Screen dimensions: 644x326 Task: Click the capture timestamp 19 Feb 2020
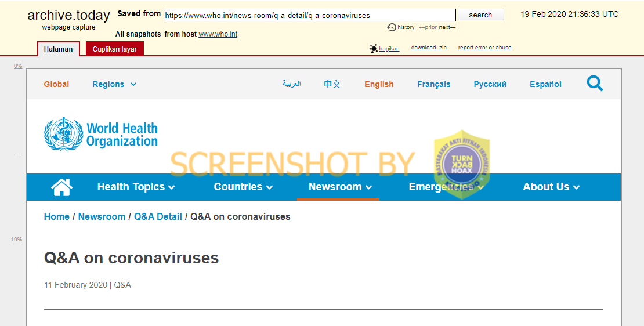569,14
